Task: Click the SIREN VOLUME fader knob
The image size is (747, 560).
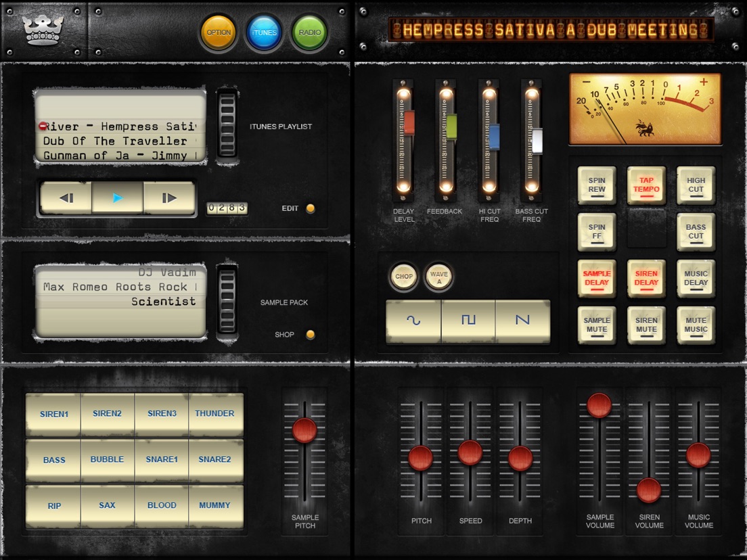Action: click(x=649, y=490)
